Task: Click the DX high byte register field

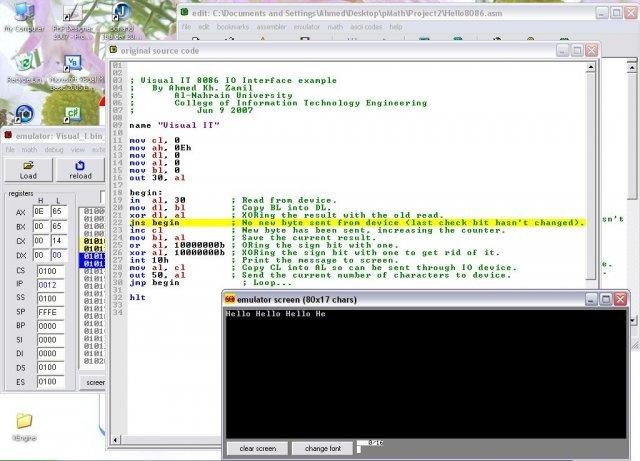Action: (40, 256)
